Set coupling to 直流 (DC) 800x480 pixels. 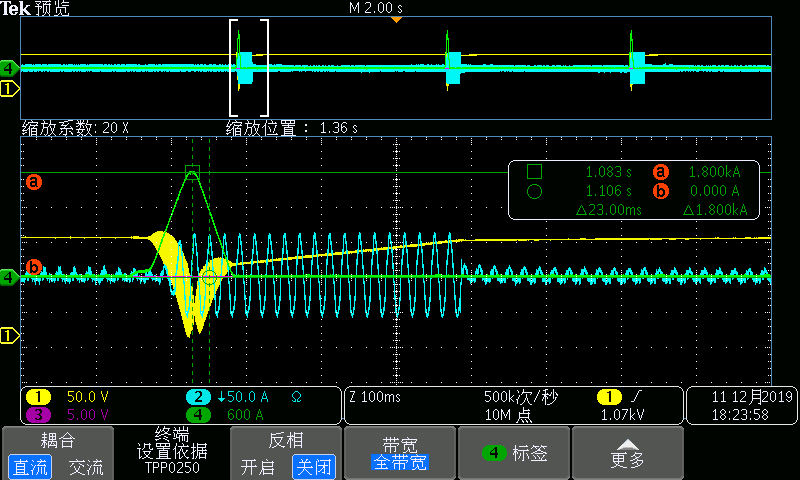click(29, 466)
